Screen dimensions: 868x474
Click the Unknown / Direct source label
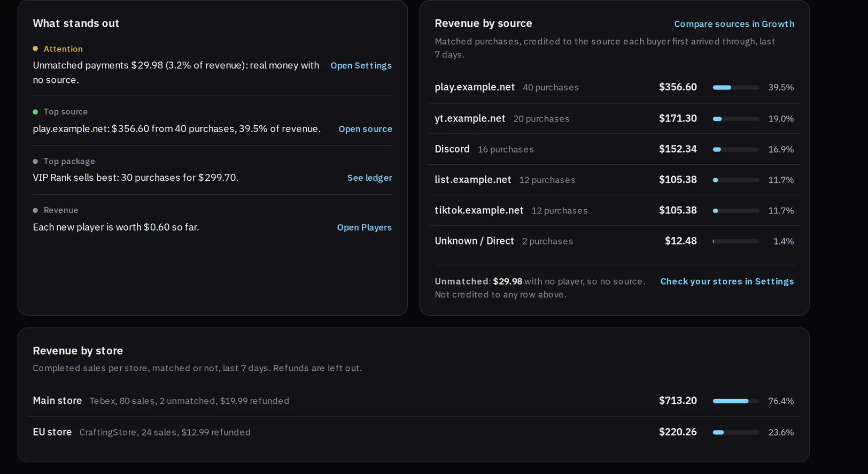[474, 241]
